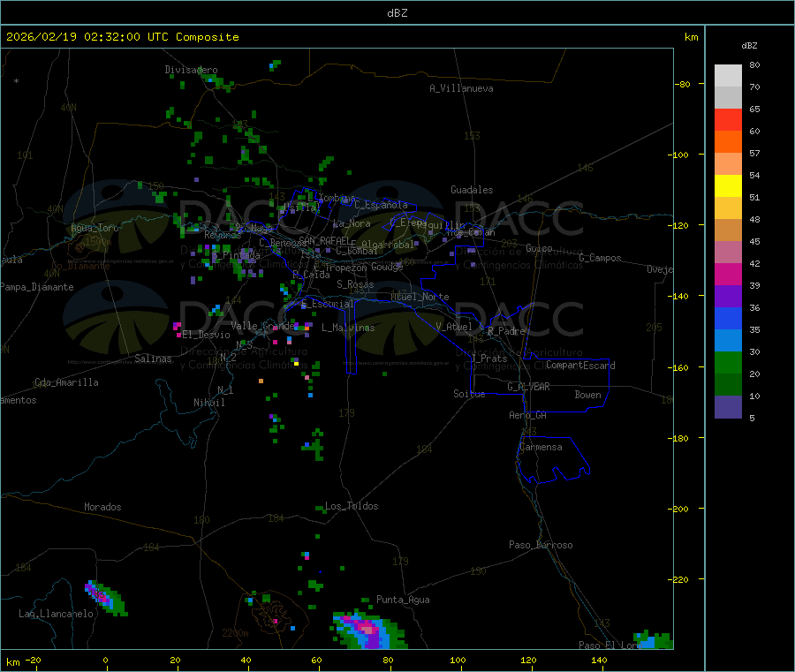Click the Cda_Amarilla map label
The width and height of the screenshot is (795, 672).
(66, 382)
